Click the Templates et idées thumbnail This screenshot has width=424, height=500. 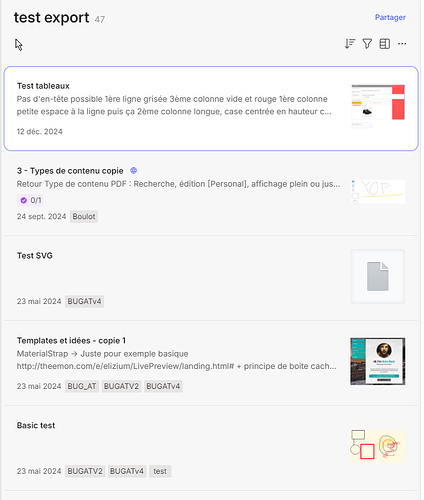click(378, 361)
